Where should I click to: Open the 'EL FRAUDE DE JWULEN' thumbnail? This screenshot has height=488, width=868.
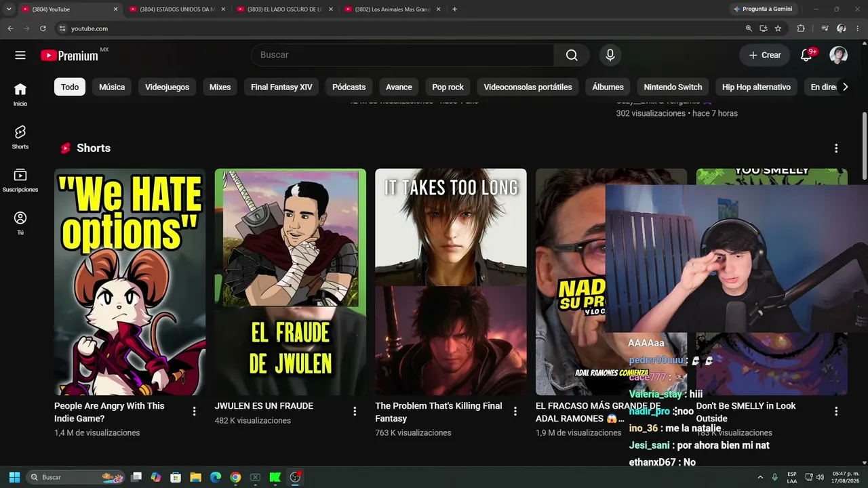point(290,282)
